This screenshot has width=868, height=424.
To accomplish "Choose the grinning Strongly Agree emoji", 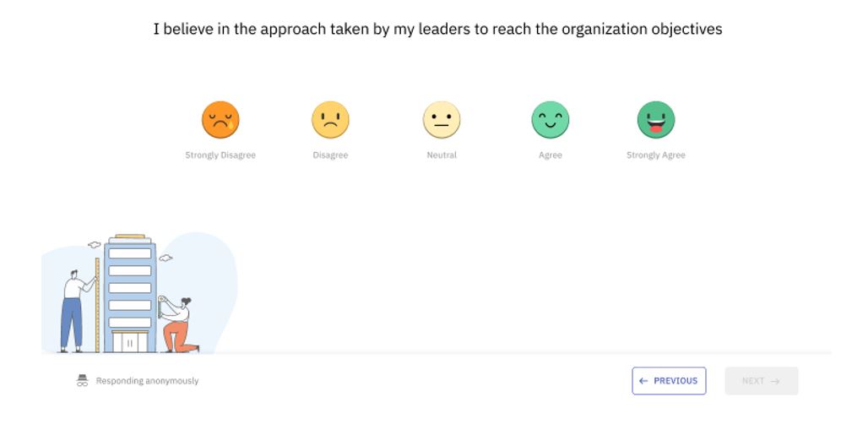I will pos(656,120).
